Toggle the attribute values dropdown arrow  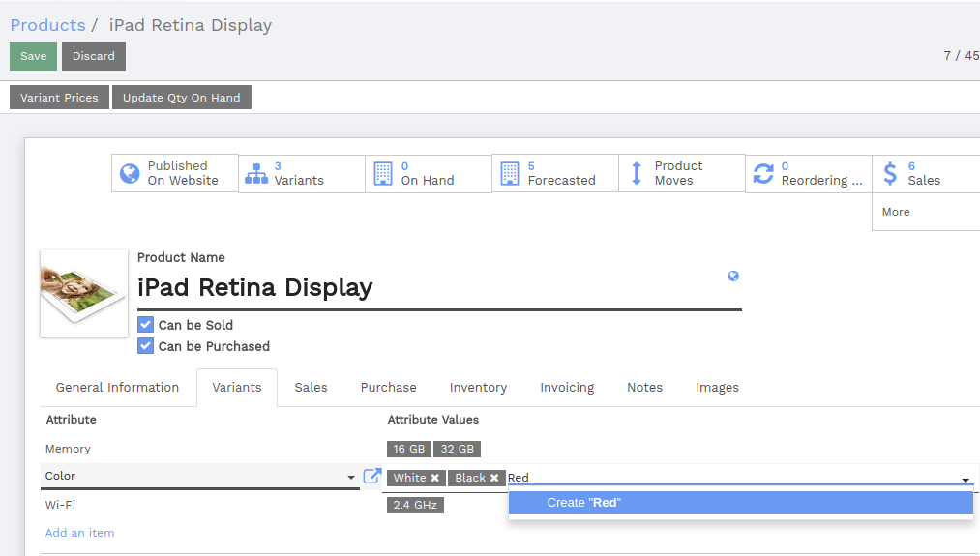tap(965, 480)
